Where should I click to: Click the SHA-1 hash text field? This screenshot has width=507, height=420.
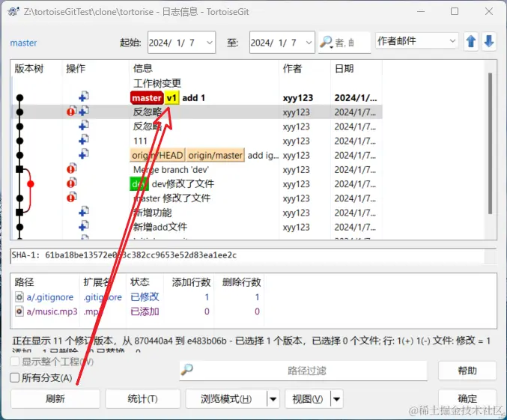click(248, 255)
